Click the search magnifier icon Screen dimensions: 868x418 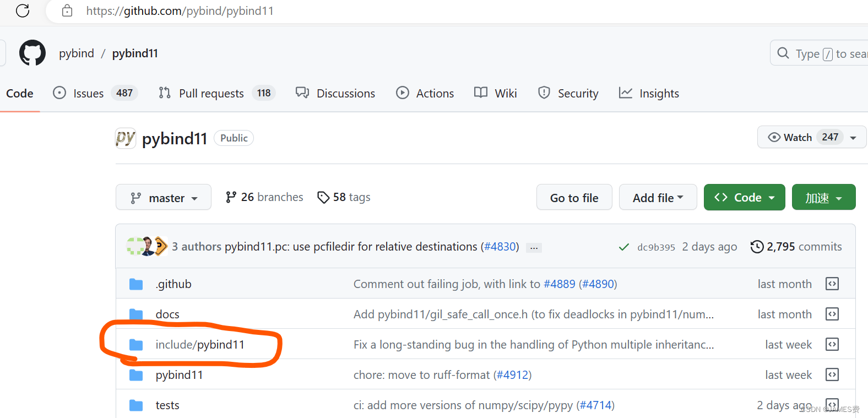pos(783,53)
